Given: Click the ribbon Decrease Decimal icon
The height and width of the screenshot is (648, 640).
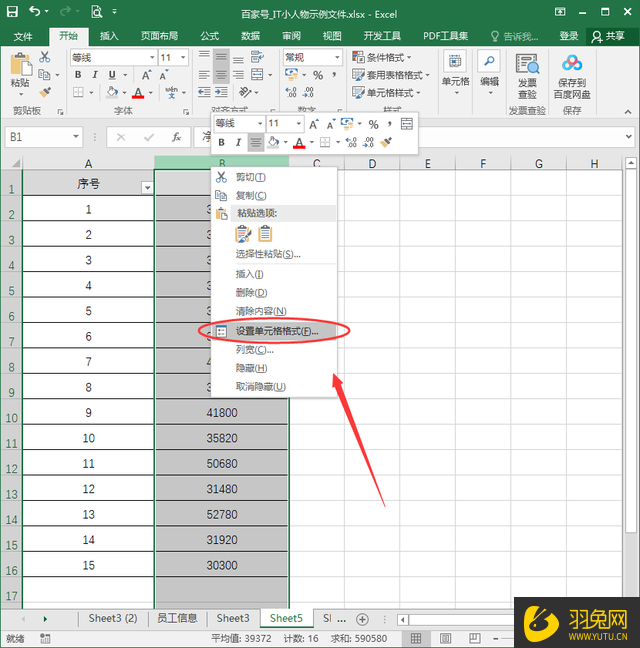Looking at the screenshot, I should pos(308,92).
